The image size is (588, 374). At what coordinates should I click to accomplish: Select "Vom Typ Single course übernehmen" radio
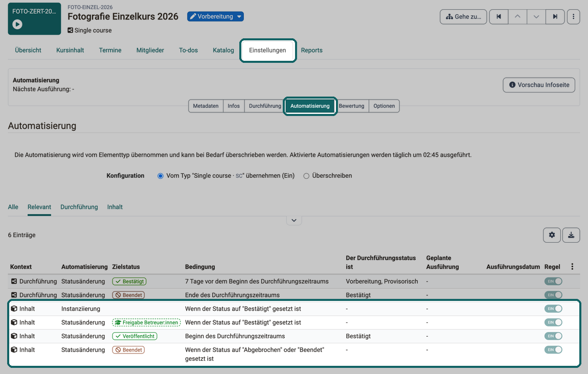[x=161, y=176]
